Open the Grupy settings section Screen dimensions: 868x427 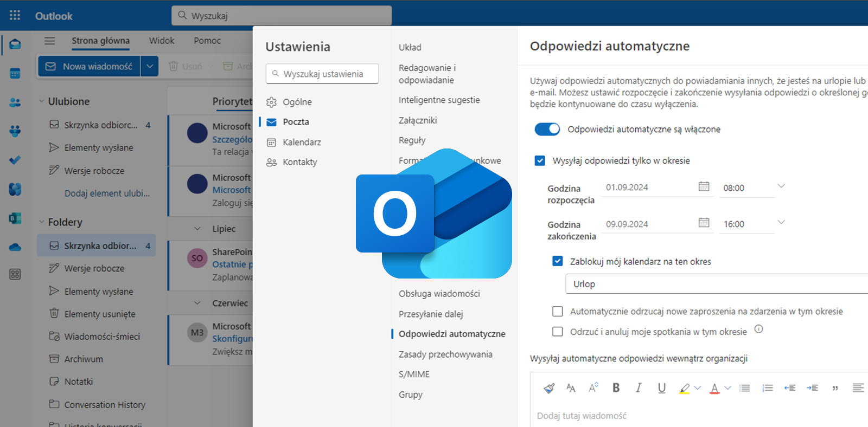[x=410, y=394]
